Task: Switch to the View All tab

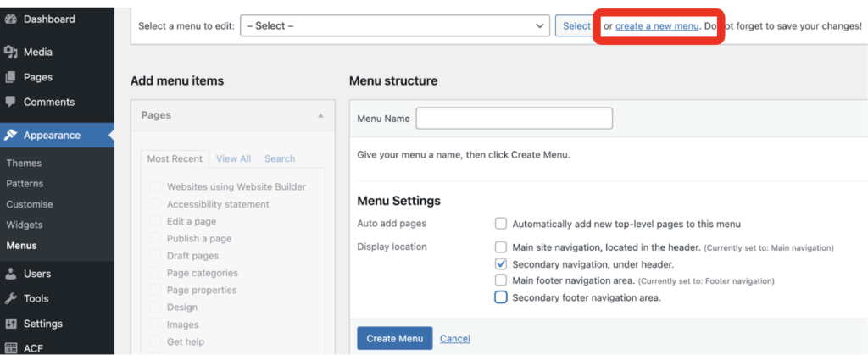Action: click(x=233, y=158)
